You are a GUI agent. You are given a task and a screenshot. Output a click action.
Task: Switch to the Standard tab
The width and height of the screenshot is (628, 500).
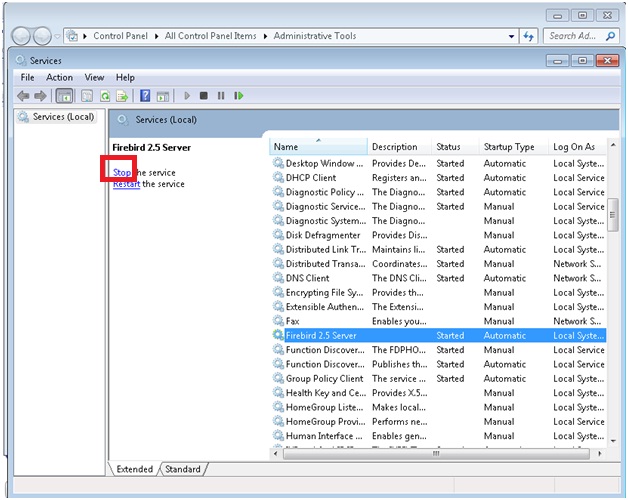click(x=183, y=469)
